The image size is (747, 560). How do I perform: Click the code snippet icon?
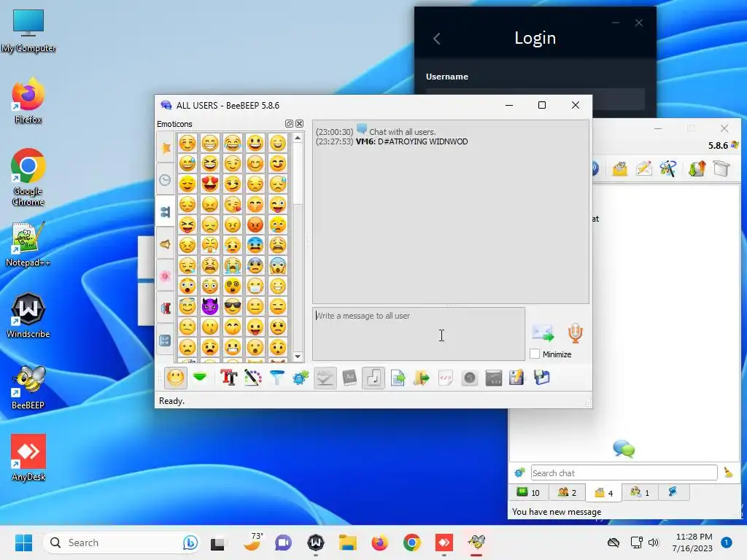(446, 378)
